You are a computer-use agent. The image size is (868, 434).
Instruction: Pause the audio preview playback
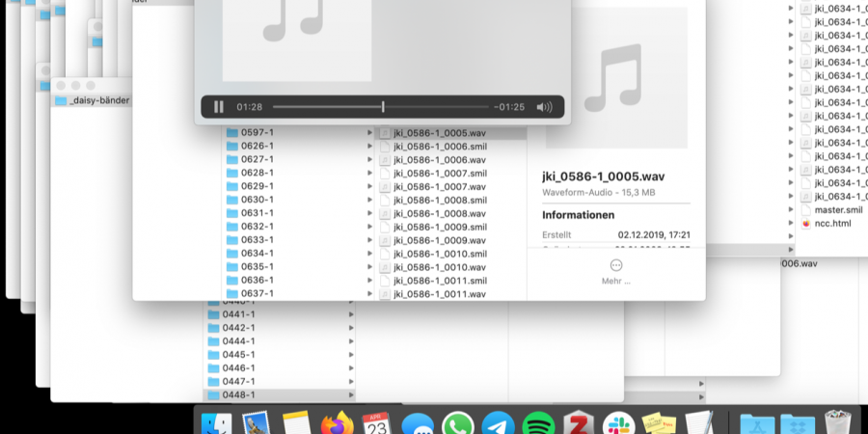coord(219,107)
